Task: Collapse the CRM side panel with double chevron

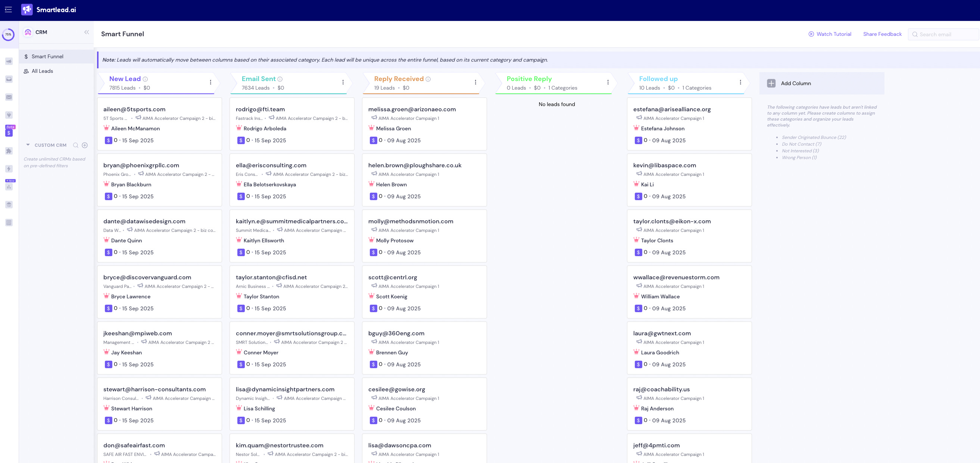Action: pos(87,32)
